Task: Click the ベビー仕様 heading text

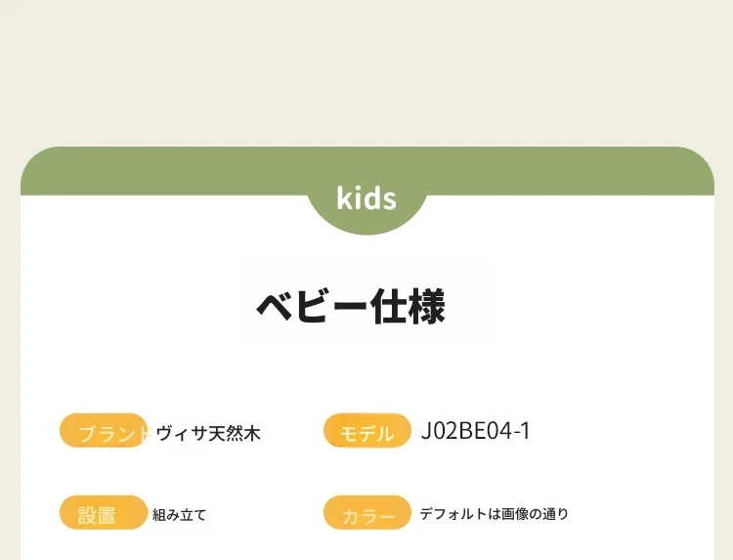Action: click(x=351, y=307)
